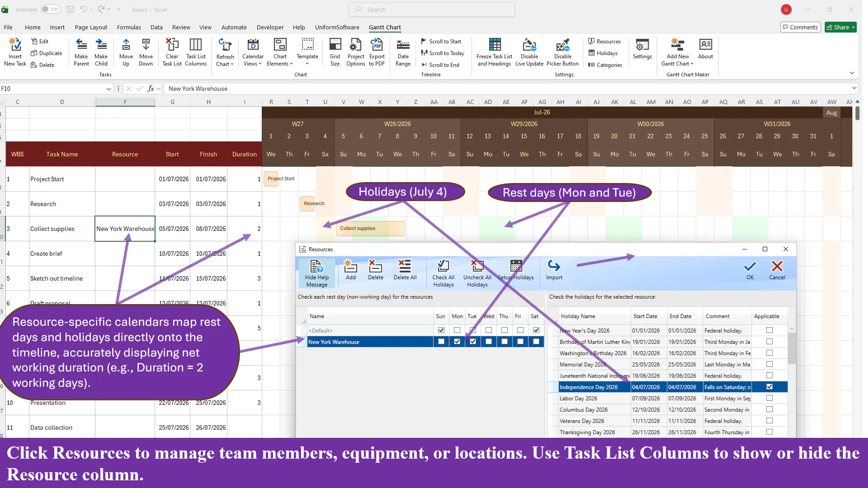Screen dimensions: 868x488
Task: Open the File menu
Action: click(x=8, y=27)
